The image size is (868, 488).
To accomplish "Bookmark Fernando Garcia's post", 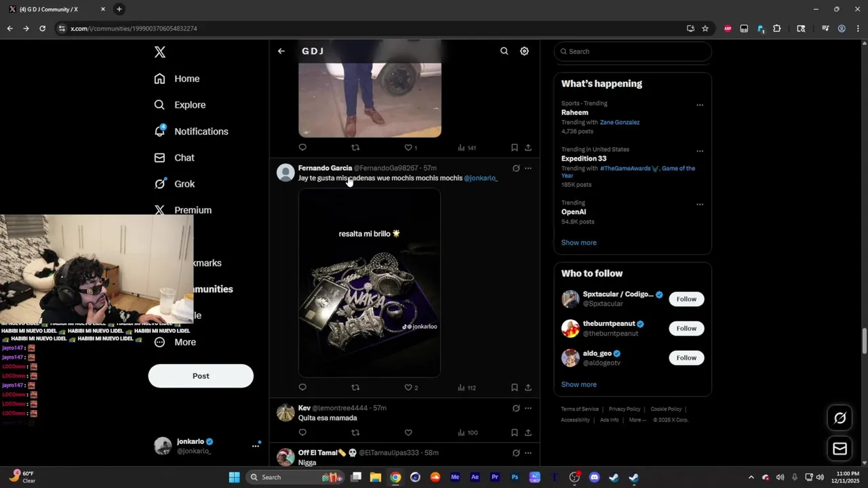I will 514,388.
